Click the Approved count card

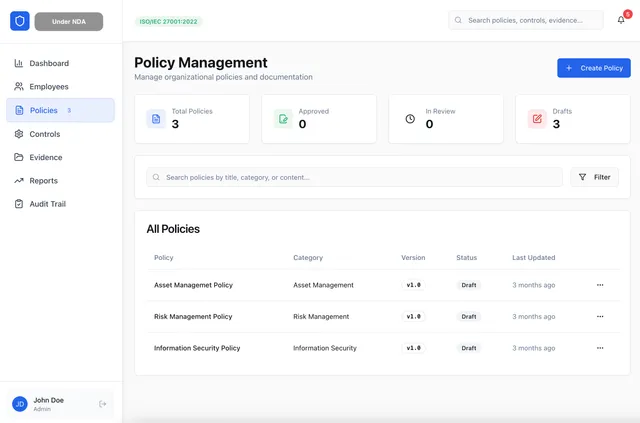319,119
